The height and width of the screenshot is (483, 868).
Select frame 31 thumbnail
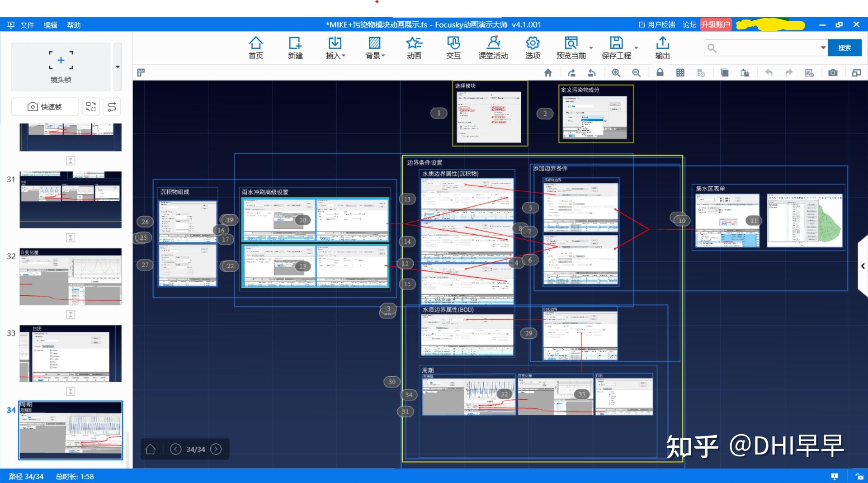click(71, 199)
